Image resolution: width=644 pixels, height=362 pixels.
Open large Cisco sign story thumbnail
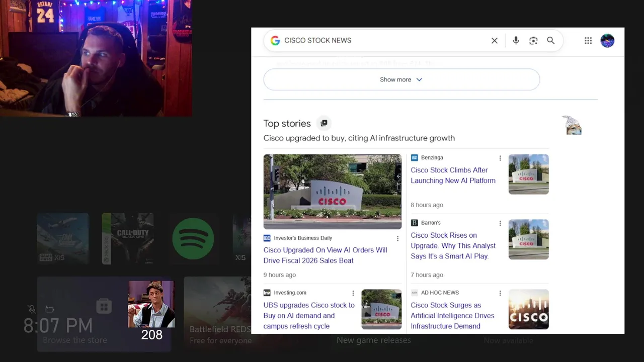point(333,192)
